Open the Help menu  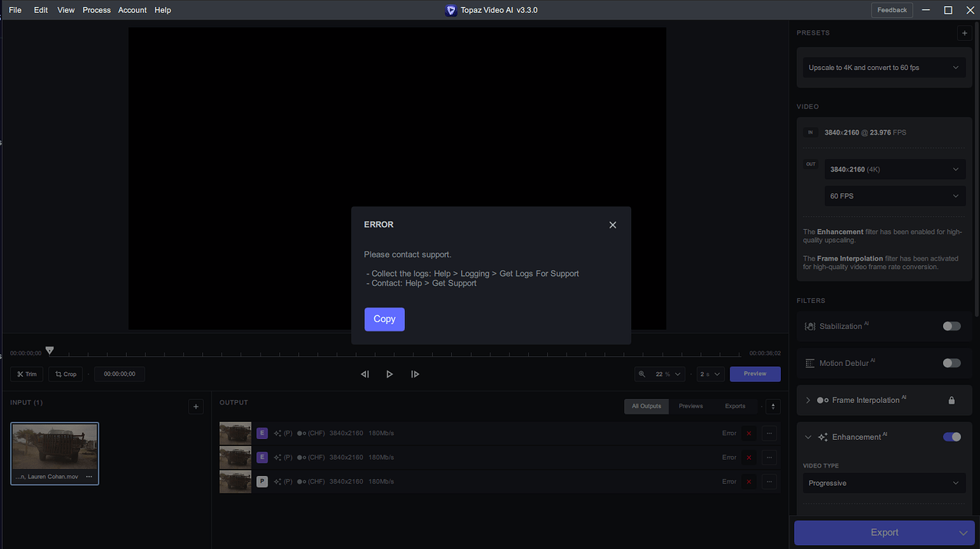[163, 10]
